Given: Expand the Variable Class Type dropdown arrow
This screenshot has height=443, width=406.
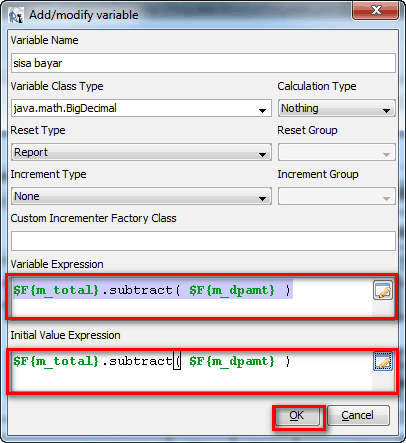Looking at the screenshot, I should [262, 110].
